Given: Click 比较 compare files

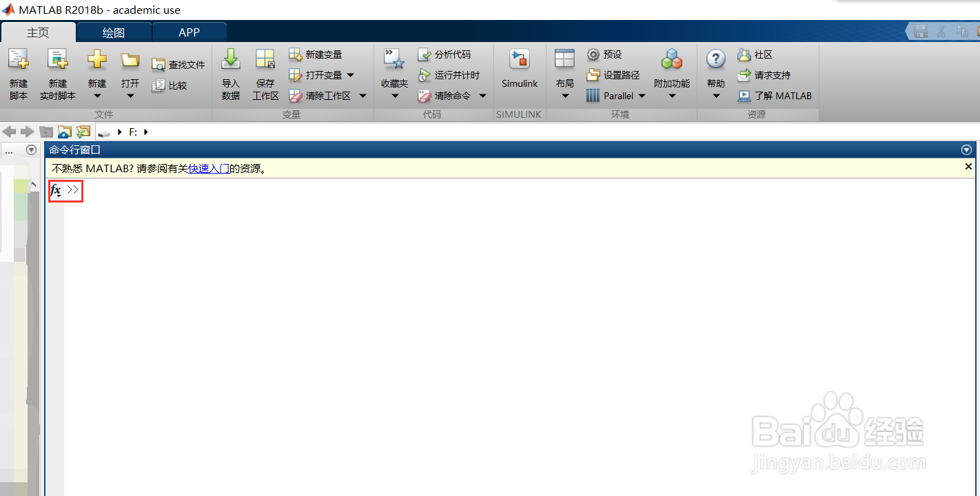Looking at the screenshot, I should pyautogui.click(x=170, y=85).
